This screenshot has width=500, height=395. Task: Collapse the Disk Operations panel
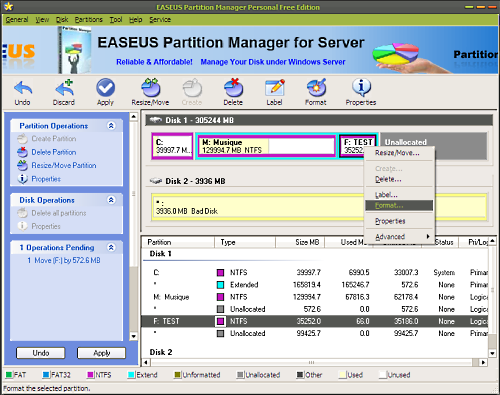111,200
